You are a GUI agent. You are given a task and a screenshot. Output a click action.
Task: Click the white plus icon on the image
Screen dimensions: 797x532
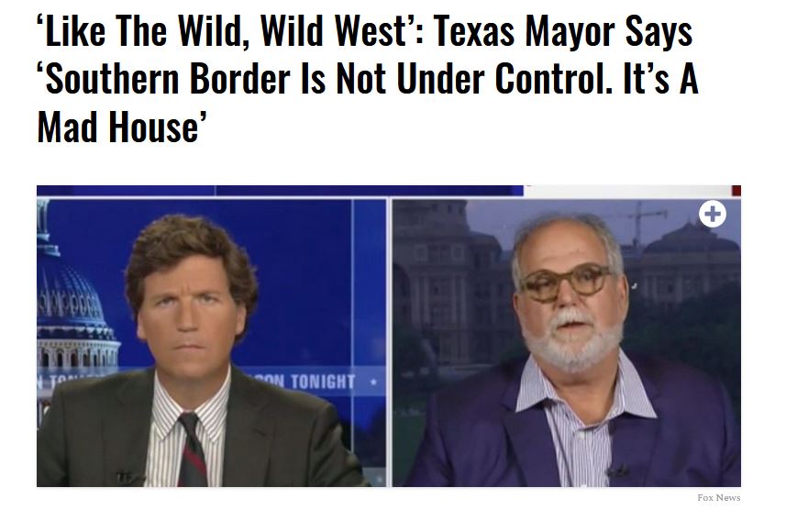[712, 215]
